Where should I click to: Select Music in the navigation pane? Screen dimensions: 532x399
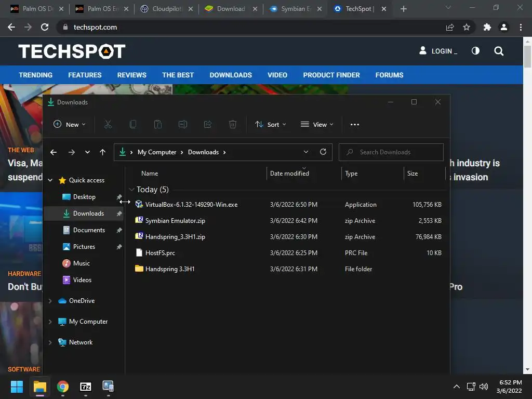[x=82, y=263]
